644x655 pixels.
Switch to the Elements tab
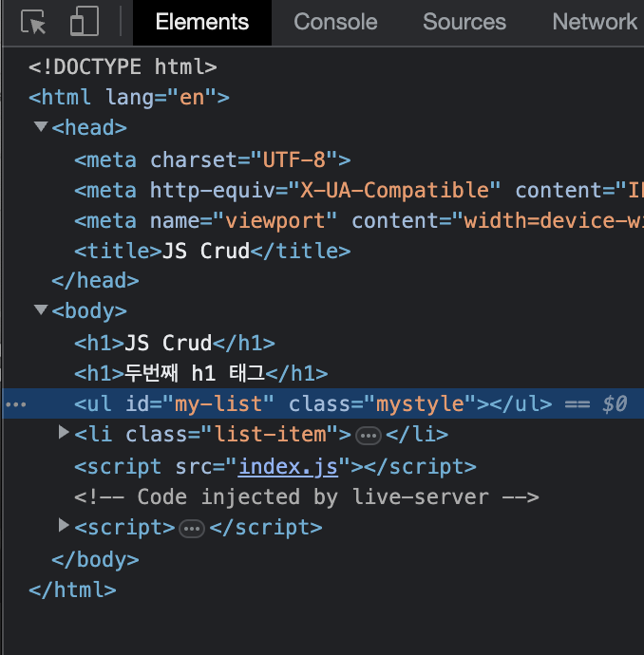(202, 22)
